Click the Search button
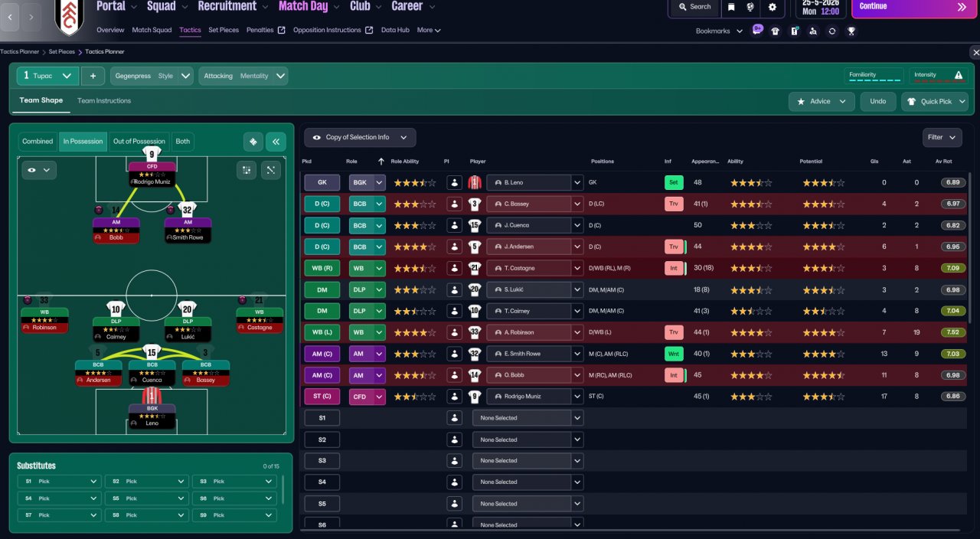 [x=694, y=7]
